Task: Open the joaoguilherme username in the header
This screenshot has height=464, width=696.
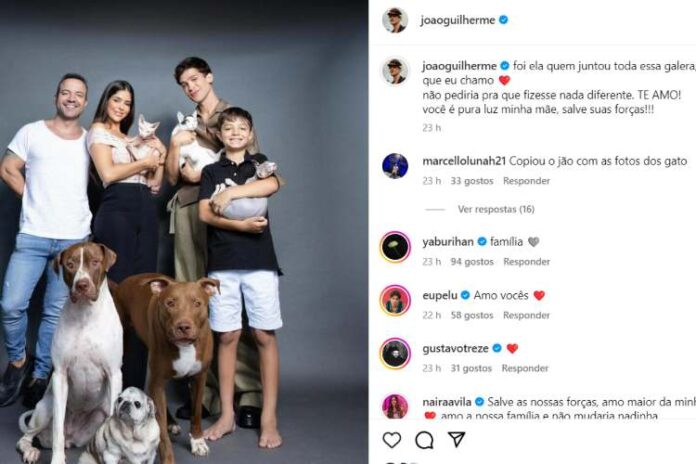Action: (x=458, y=20)
